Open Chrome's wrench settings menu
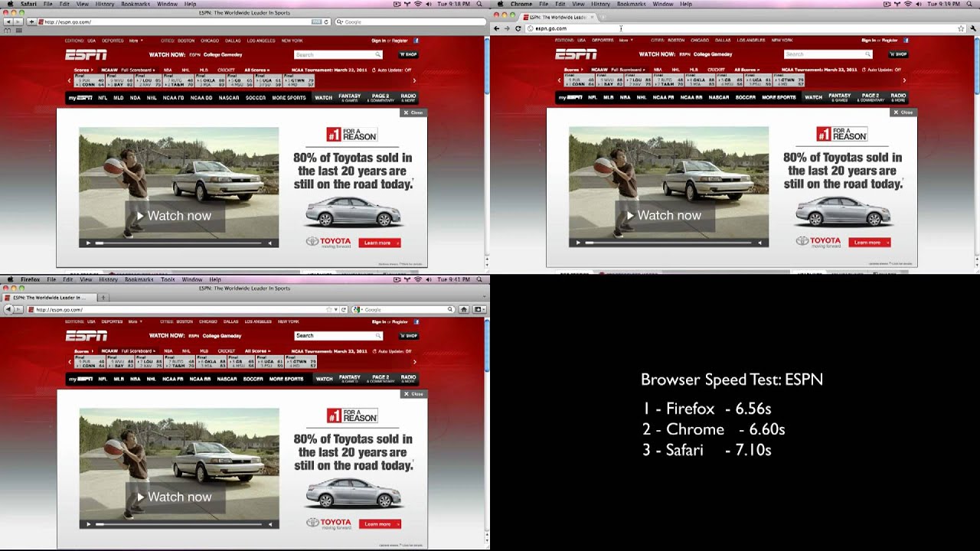Image resolution: width=980 pixels, height=551 pixels. click(973, 28)
